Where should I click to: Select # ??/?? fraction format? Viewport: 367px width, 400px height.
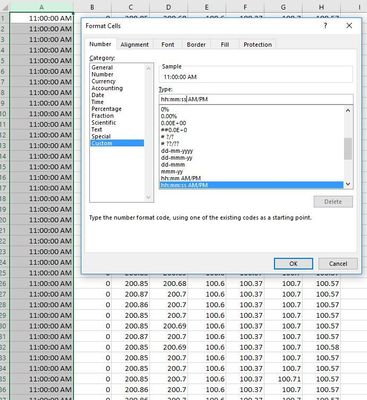(251, 144)
